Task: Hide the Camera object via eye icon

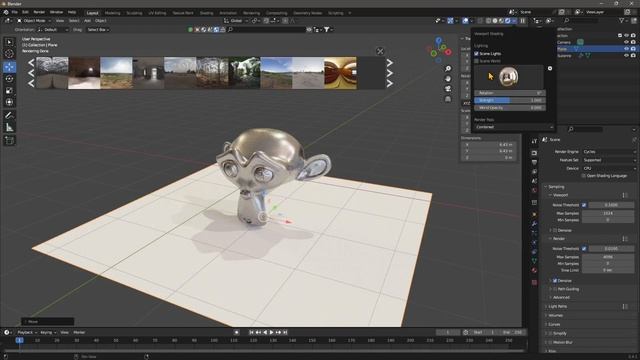Action: tap(627, 42)
